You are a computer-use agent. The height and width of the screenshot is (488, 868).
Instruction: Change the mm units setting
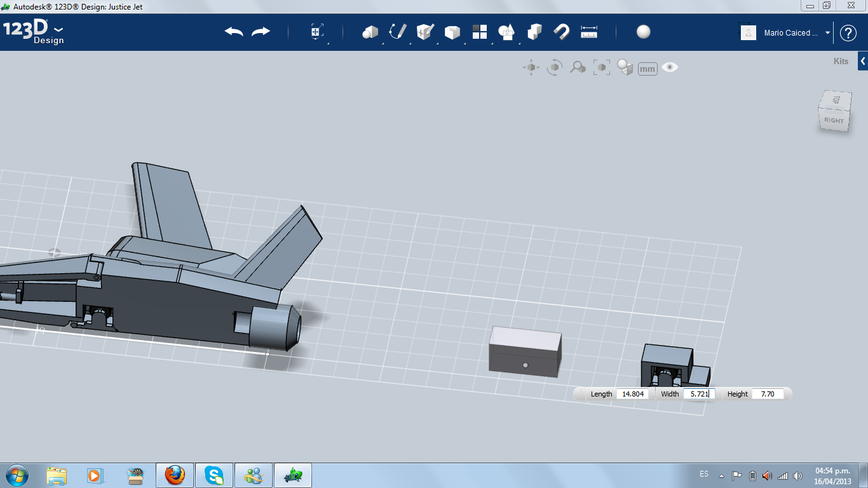coord(648,69)
